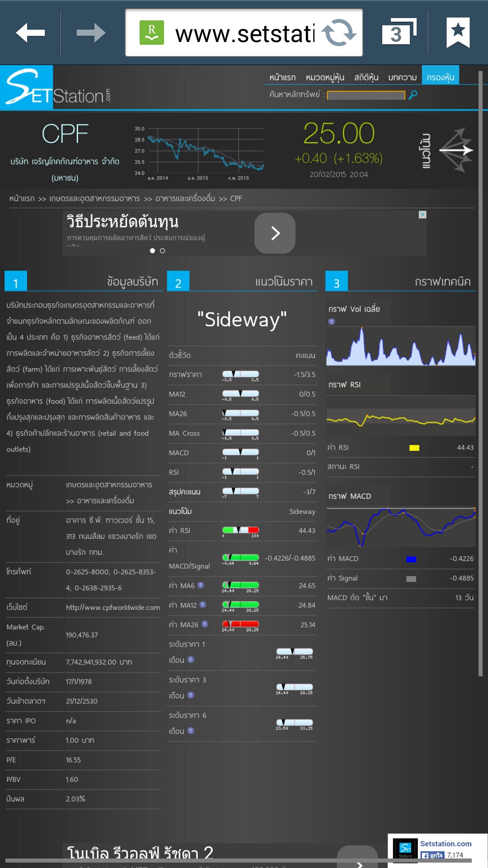Click the help icon under กราฟ Vol เฉลี่ย

(332, 321)
